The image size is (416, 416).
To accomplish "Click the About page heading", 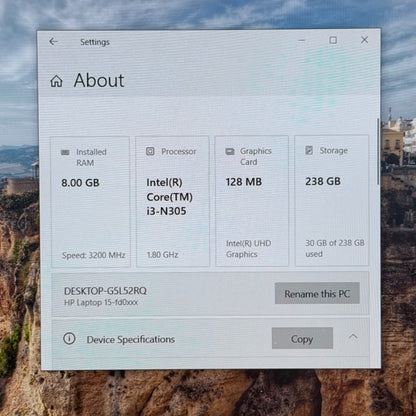I will click(99, 80).
